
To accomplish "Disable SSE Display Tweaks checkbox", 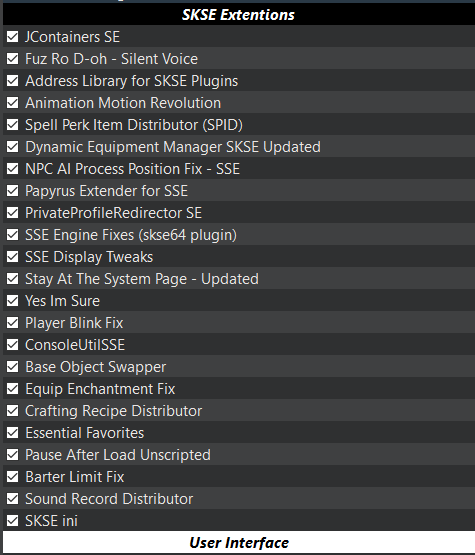I will (13, 257).
